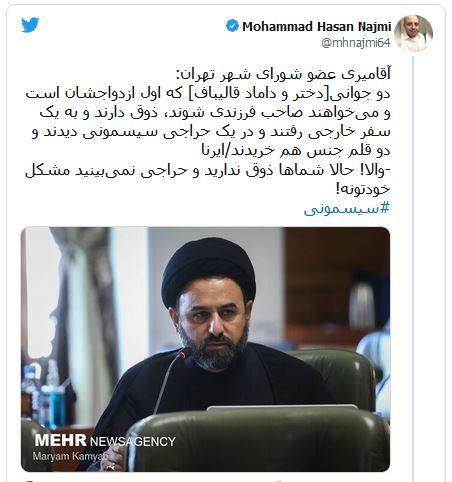Viewport: 452px width, 482px height.
Task: Click the @mhnajmi64 handle
Action: tap(356, 43)
